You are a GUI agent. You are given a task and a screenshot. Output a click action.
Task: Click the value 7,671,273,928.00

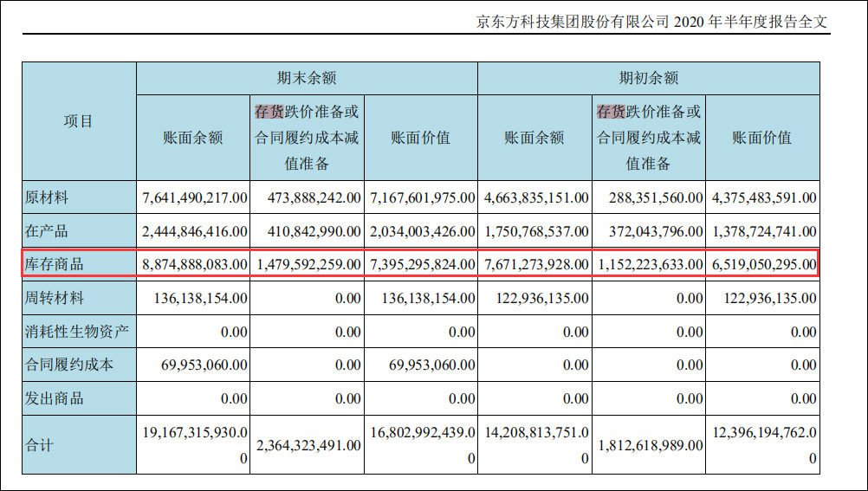536,264
